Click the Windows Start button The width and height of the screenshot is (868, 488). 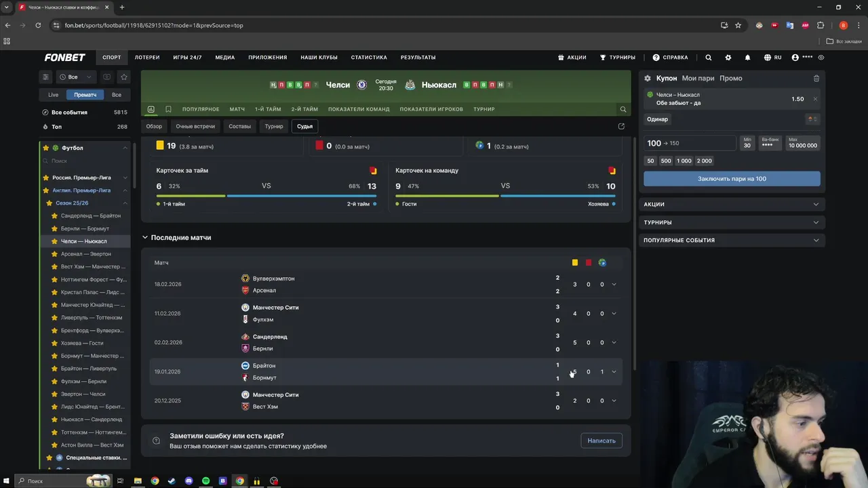click(x=6, y=481)
